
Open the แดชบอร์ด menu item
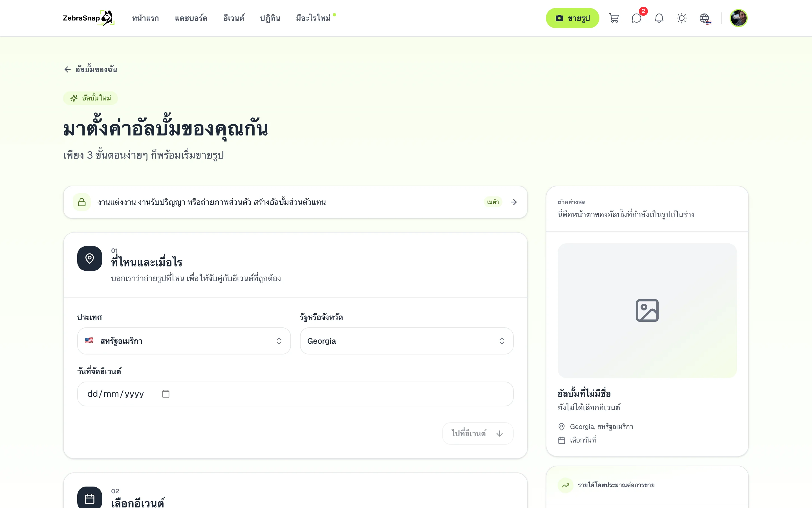tap(191, 18)
